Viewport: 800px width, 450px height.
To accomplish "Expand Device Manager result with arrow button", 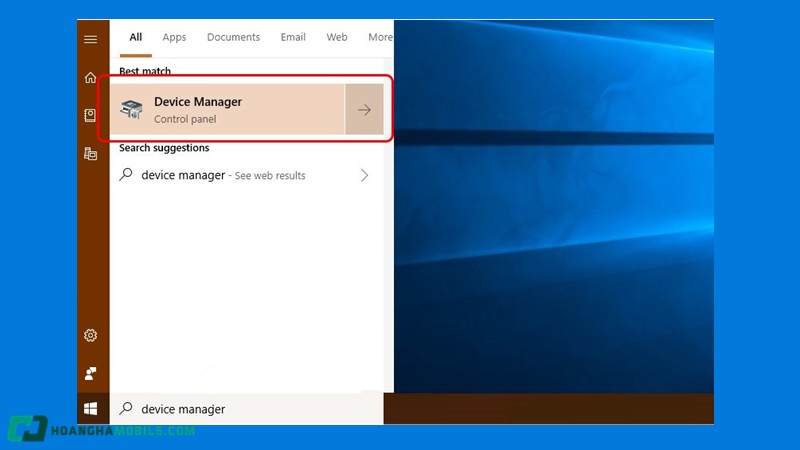I will [364, 110].
